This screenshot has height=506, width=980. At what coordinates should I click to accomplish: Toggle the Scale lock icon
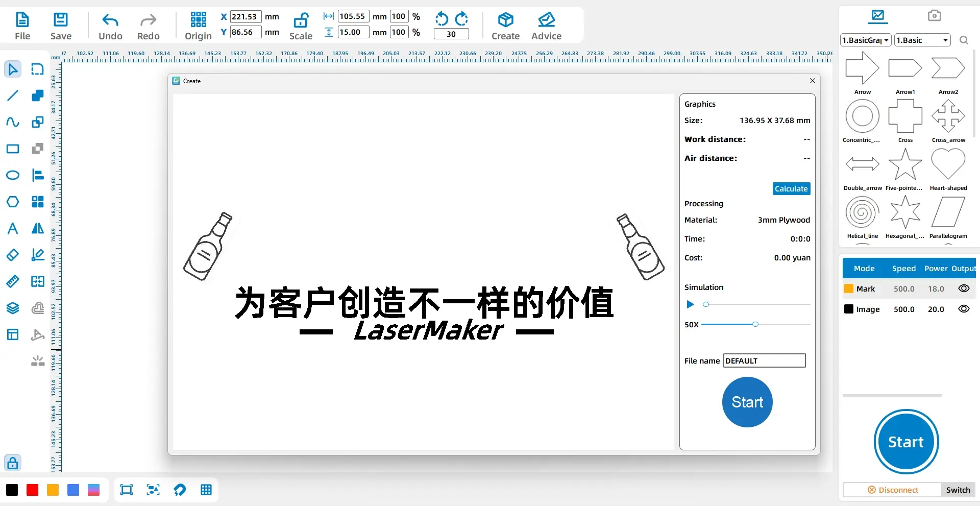click(x=301, y=20)
